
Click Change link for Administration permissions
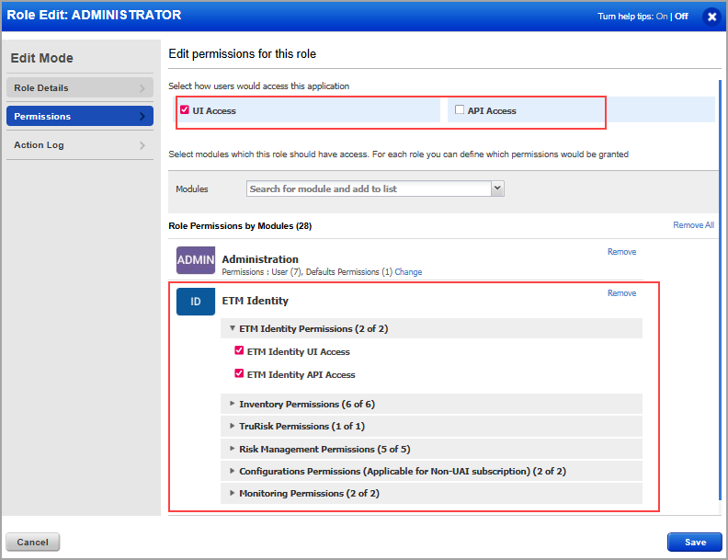[x=408, y=272]
